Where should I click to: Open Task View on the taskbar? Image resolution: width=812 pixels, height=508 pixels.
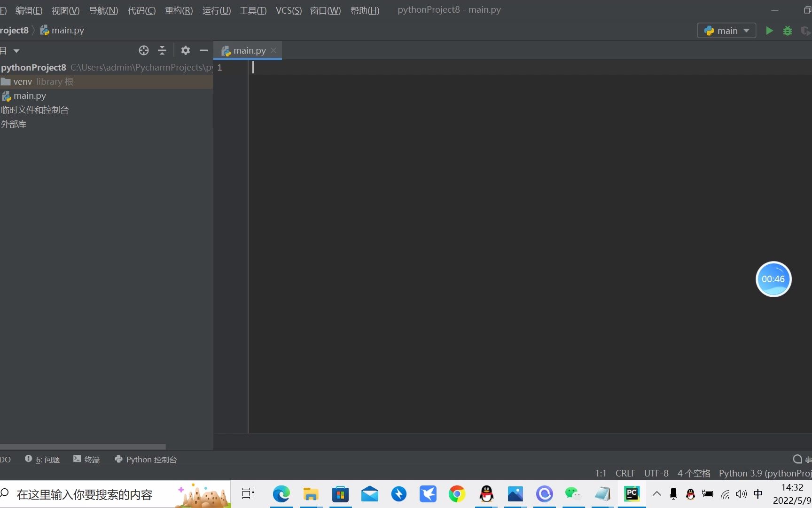pos(248,494)
